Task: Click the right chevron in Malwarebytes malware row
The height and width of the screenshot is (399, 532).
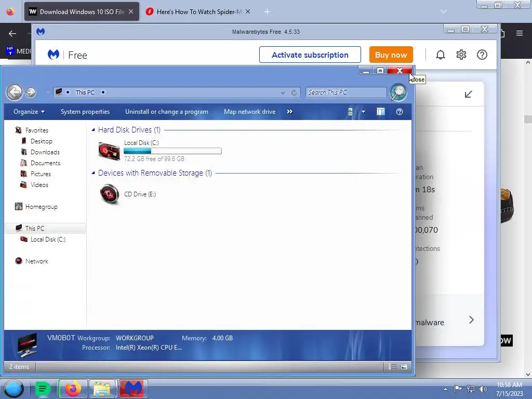Action: pyautogui.click(x=471, y=320)
